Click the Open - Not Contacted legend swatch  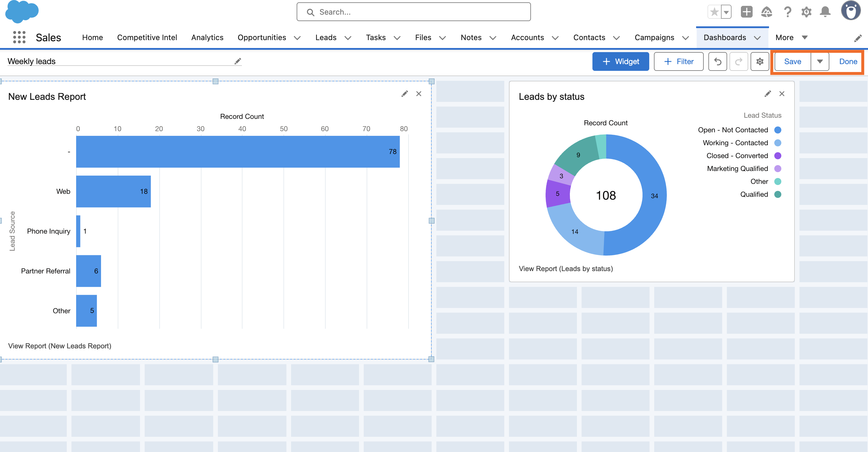777,130
